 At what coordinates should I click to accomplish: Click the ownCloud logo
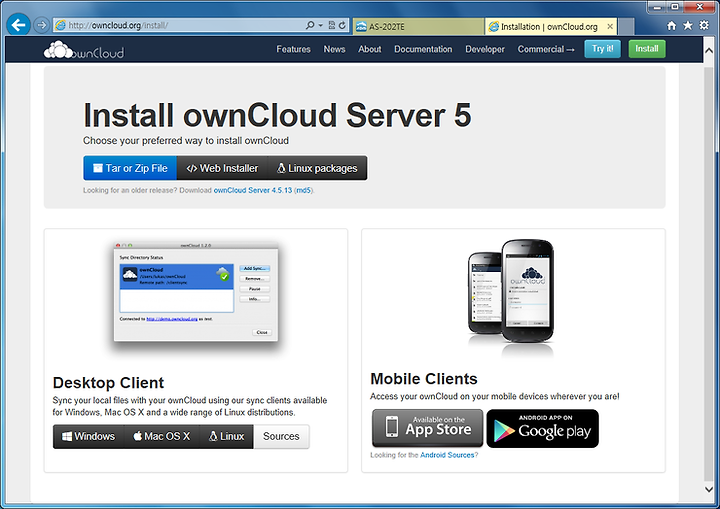(84, 50)
